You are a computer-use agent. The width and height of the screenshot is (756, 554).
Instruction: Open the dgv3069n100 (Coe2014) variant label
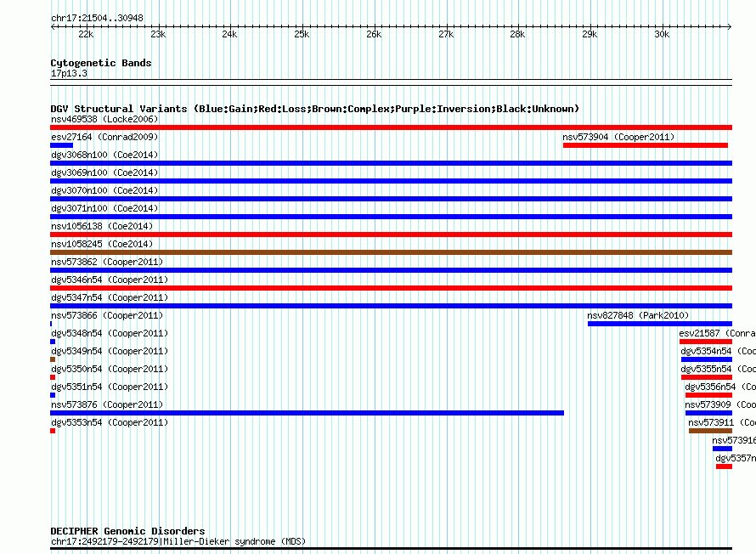(104, 172)
